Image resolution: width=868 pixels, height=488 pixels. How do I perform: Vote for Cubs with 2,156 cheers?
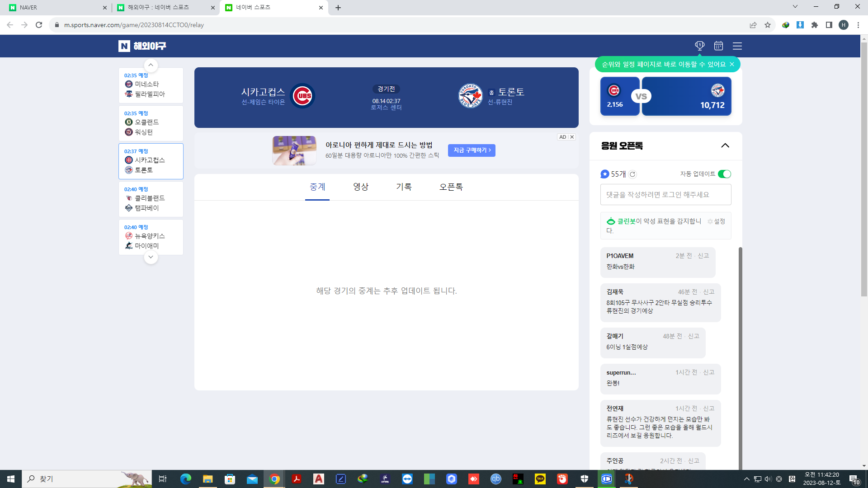[619, 96]
